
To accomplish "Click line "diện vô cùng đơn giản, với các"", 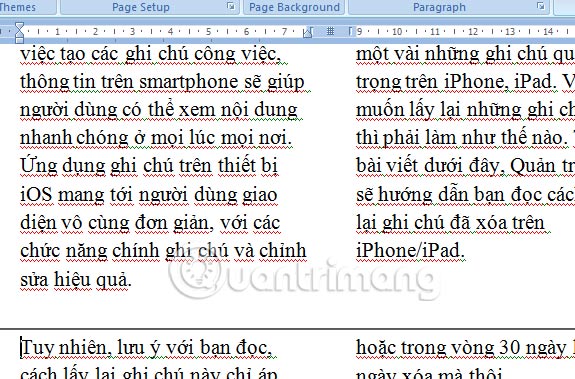I will click(x=150, y=223).
